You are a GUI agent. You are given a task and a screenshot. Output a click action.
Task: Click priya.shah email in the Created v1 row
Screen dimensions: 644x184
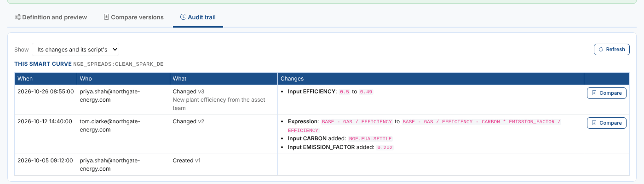click(110, 165)
